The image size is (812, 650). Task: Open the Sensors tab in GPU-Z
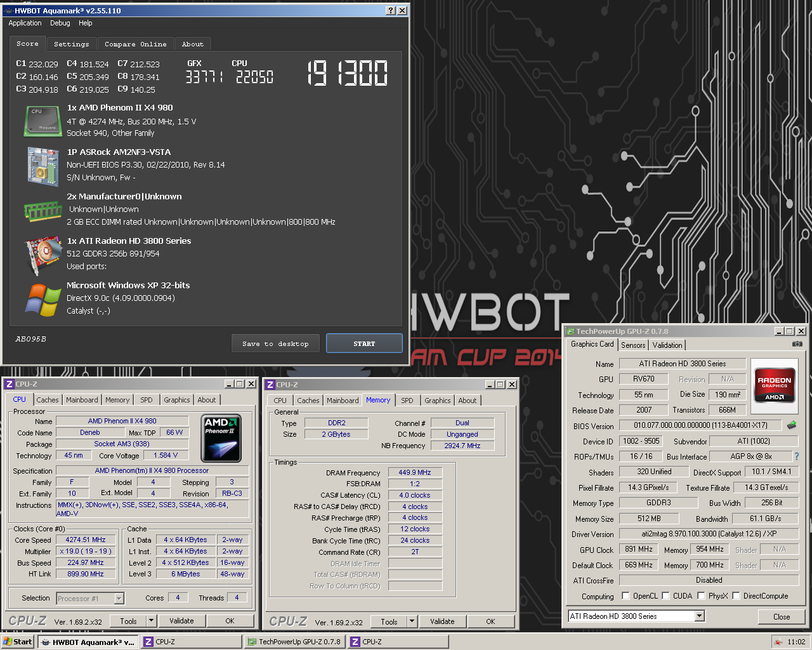(633, 345)
